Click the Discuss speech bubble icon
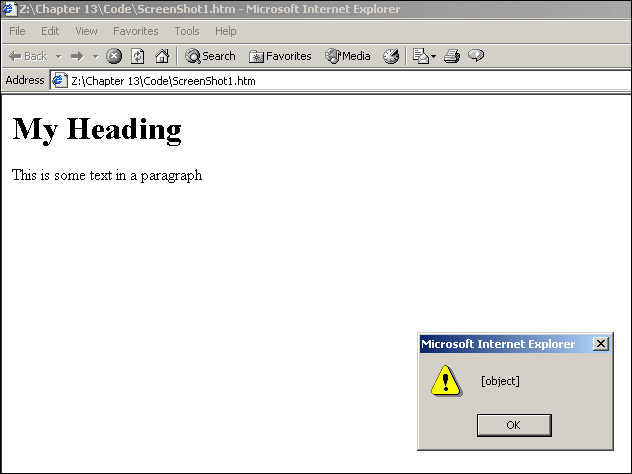 (476, 56)
